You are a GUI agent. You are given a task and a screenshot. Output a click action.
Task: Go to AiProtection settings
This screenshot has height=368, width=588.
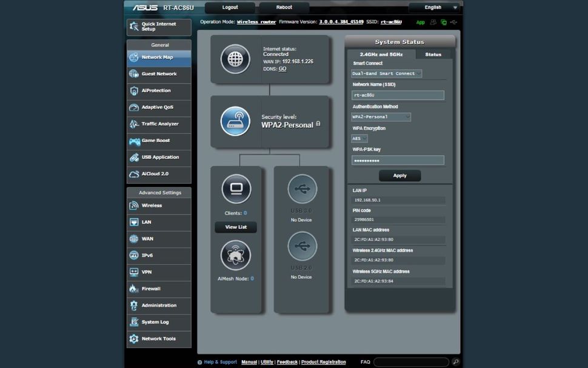pos(159,91)
